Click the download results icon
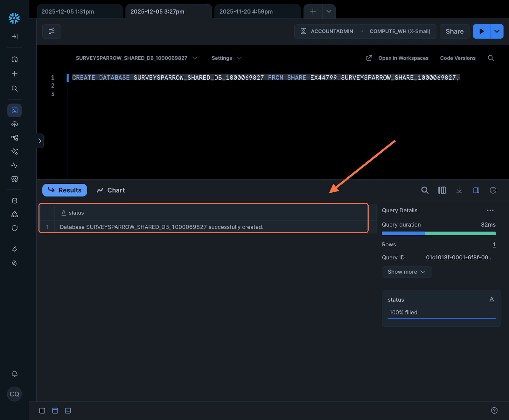Image resolution: width=509 pixels, height=420 pixels. coord(459,190)
